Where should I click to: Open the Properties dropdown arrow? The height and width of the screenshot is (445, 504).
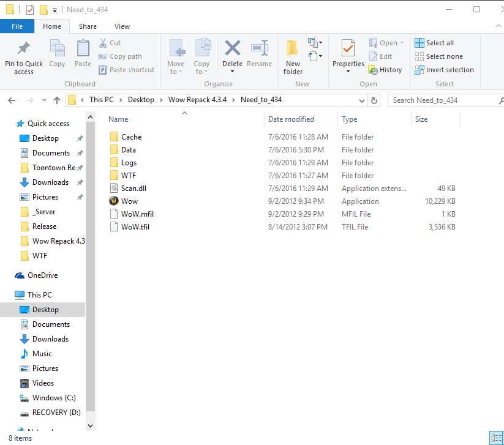[348, 72]
